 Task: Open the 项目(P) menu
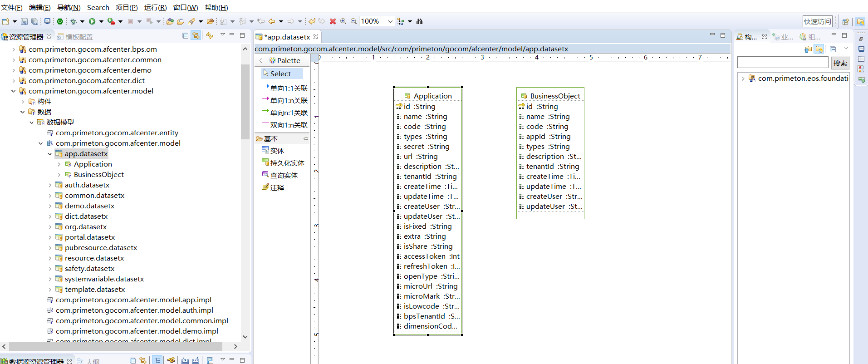pos(127,7)
